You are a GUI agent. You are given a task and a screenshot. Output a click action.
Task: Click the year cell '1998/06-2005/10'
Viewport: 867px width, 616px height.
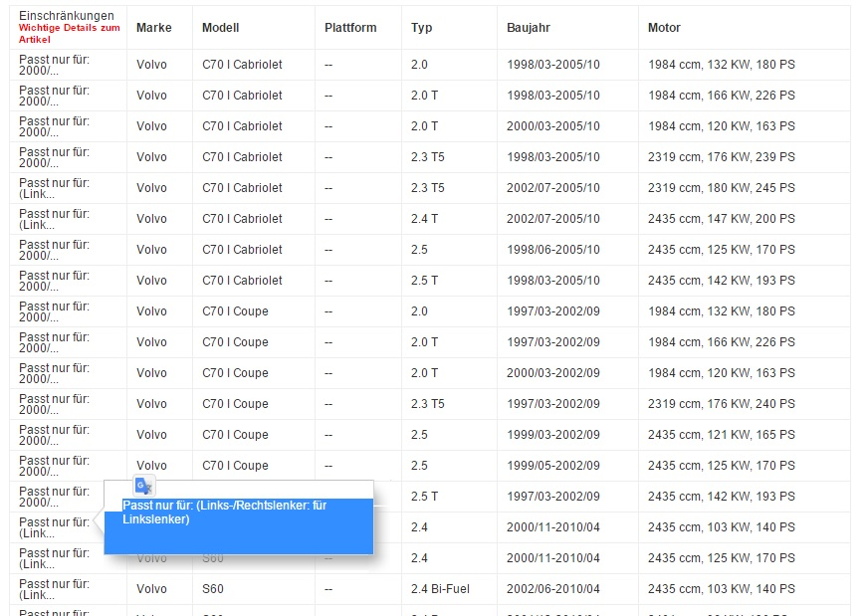[x=552, y=250]
